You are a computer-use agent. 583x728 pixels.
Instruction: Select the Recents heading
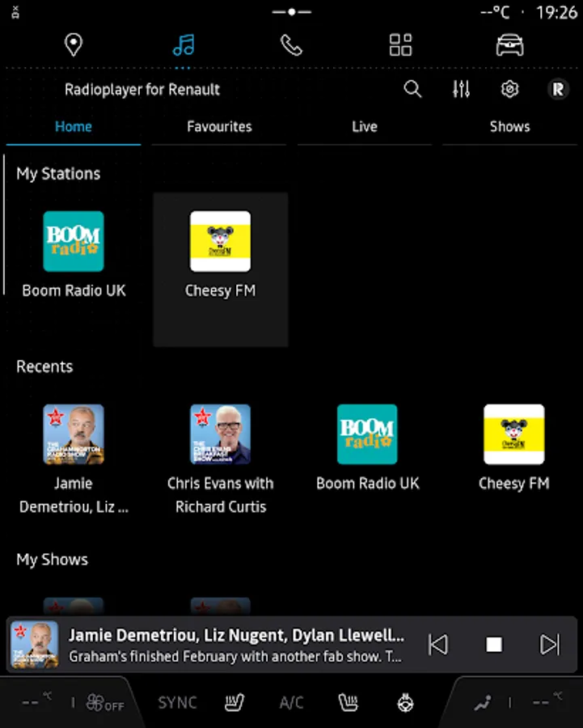[x=44, y=366]
